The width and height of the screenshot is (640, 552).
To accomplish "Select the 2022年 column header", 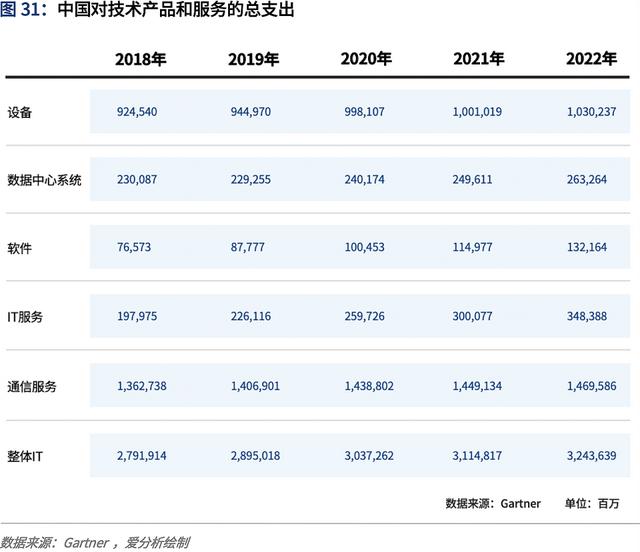I will 591,59.
